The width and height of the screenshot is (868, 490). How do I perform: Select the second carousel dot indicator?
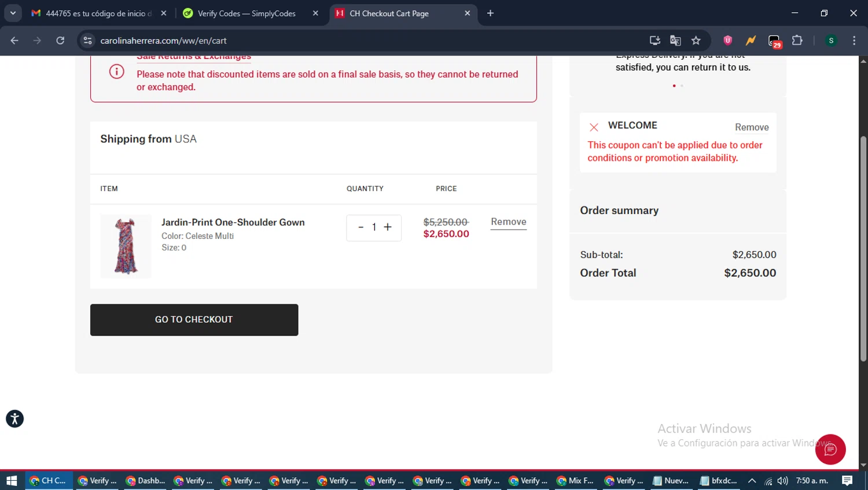pos(682,86)
